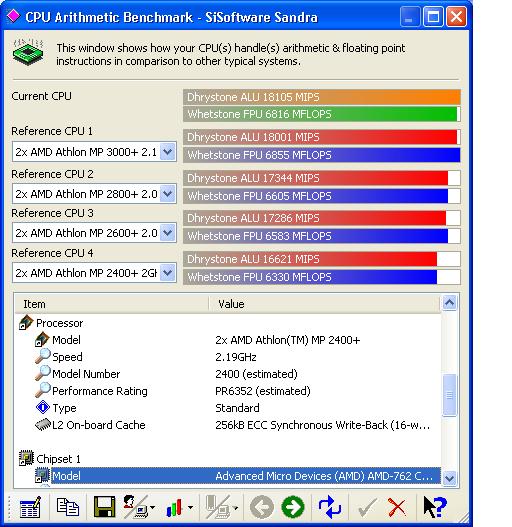Minimize the Sandra benchmark window
This screenshot has height=527, width=512.
coord(410,16)
